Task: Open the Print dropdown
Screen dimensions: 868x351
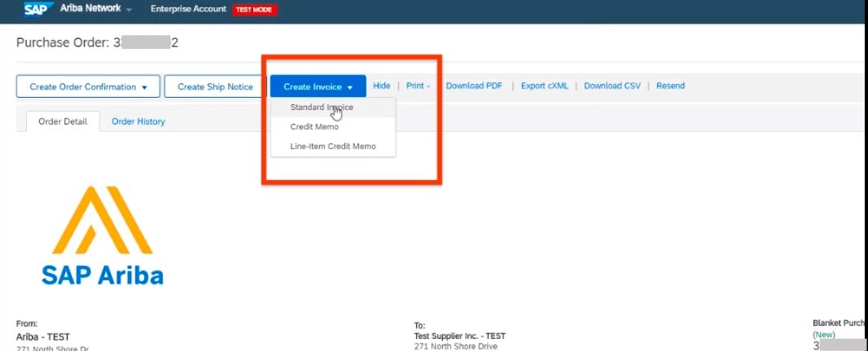Action: [x=419, y=86]
